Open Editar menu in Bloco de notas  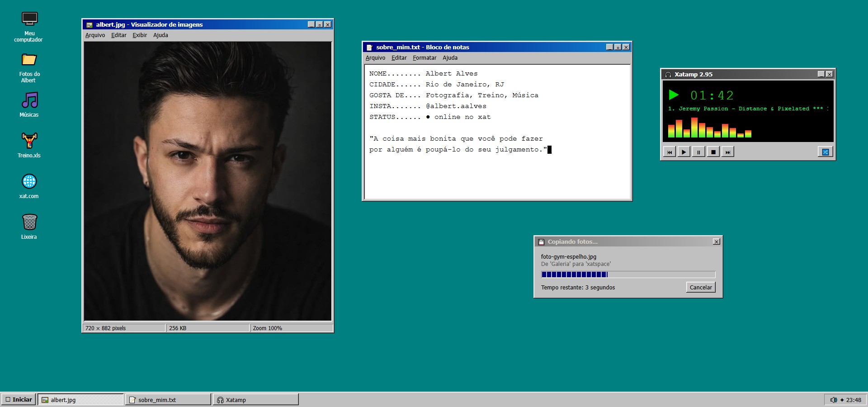(399, 58)
